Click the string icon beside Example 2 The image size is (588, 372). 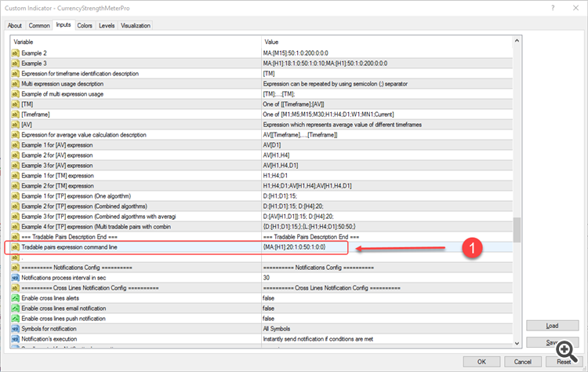pyautogui.click(x=15, y=53)
